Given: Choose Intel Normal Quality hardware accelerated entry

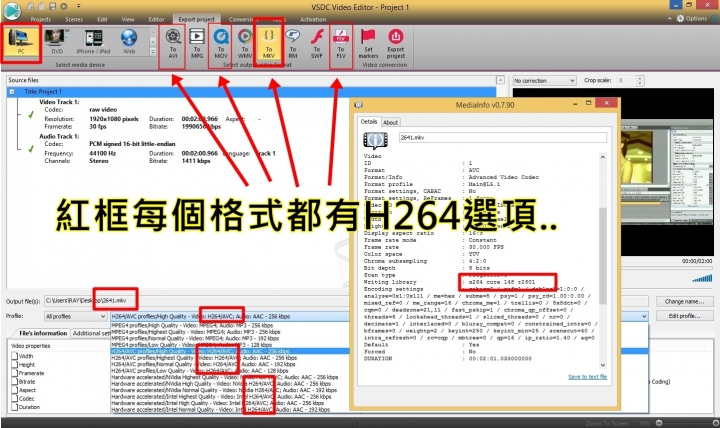Looking at the screenshot, I should [x=220, y=410].
